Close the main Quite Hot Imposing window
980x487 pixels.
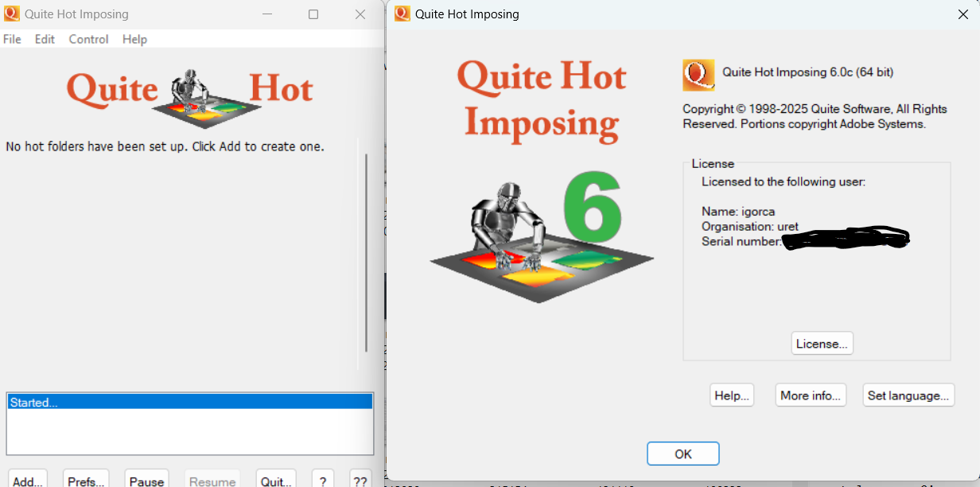coord(360,14)
